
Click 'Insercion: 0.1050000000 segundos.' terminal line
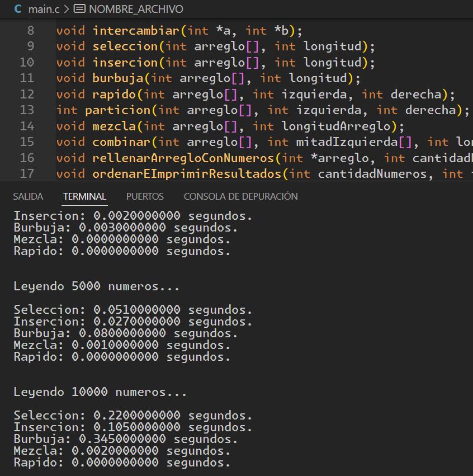(x=133, y=427)
